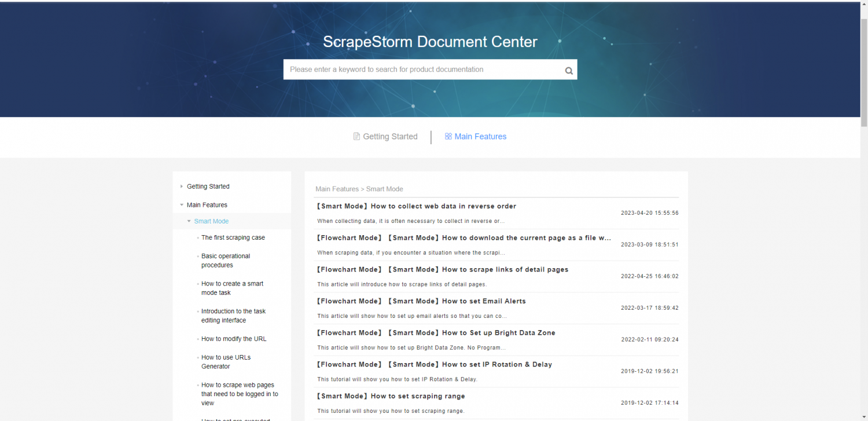
Task: Select Getting Started in the sidebar
Action: click(208, 186)
